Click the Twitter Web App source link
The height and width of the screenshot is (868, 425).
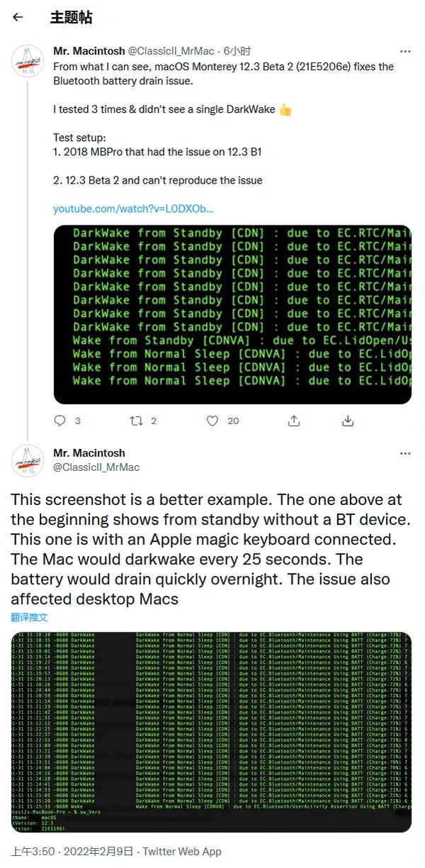click(x=182, y=852)
